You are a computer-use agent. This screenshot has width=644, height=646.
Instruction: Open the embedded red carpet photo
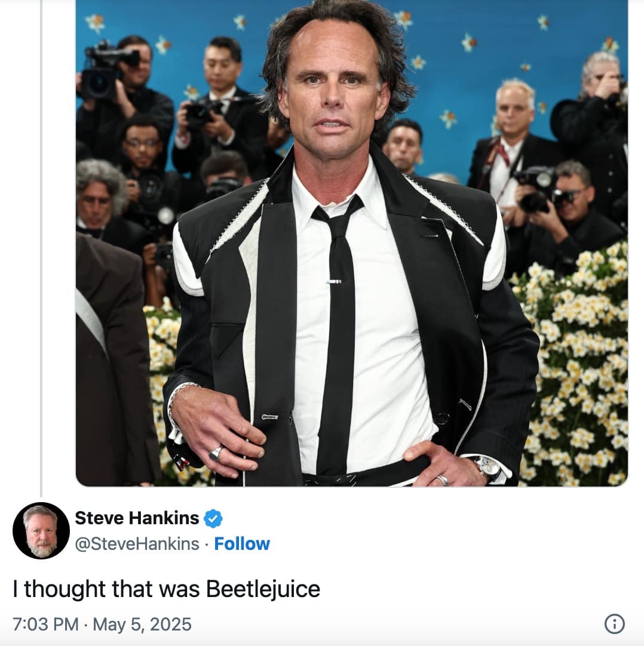coord(352,243)
